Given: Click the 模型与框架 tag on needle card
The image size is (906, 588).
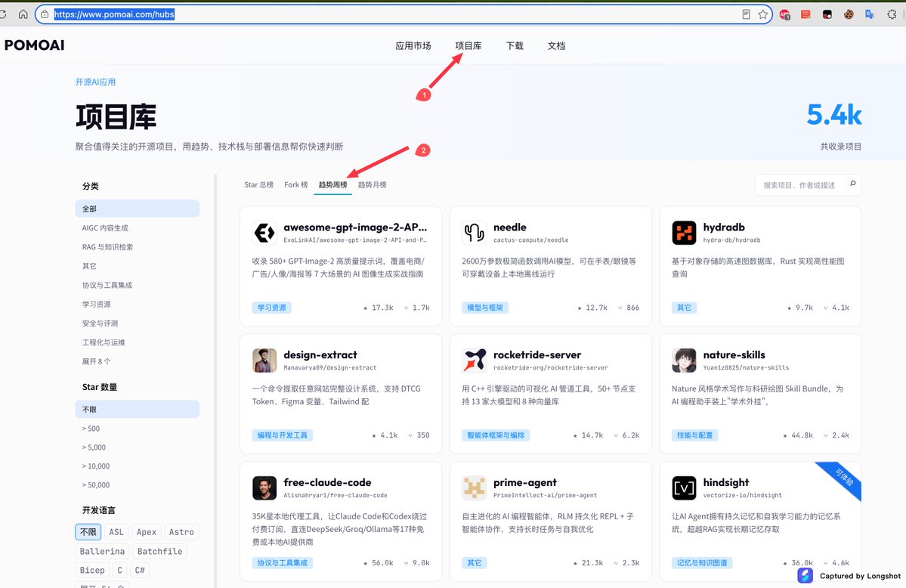Looking at the screenshot, I should [x=485, y=308].
